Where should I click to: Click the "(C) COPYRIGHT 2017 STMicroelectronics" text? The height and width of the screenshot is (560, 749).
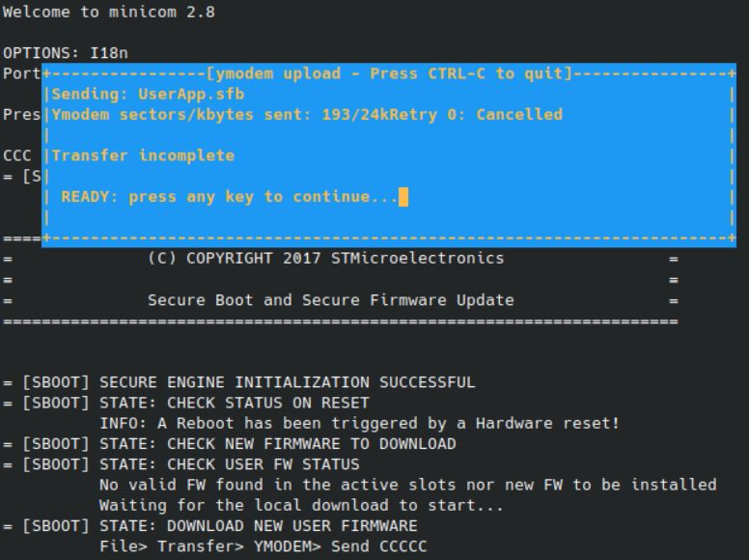pos(326,259)
